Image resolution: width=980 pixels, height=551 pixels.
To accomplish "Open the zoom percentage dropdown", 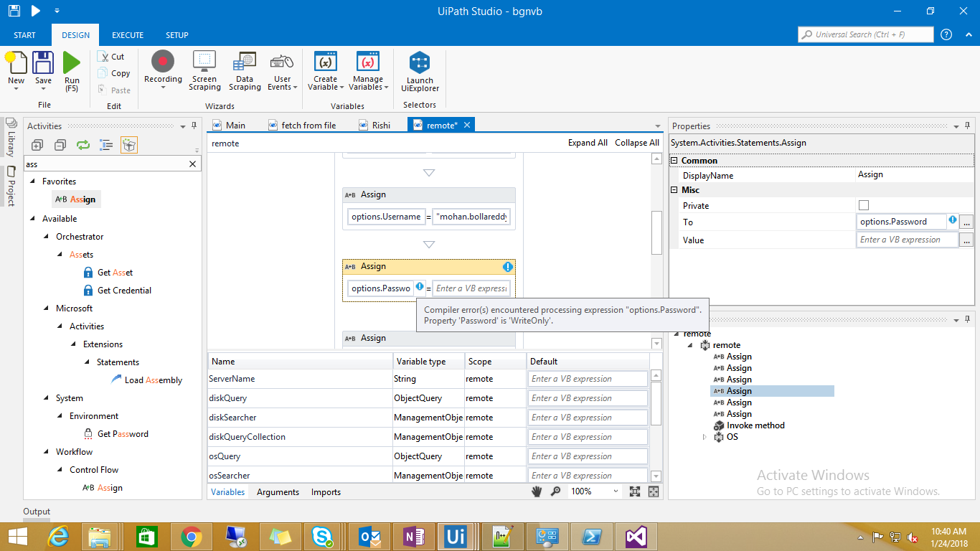I will (x=616, y=491).
